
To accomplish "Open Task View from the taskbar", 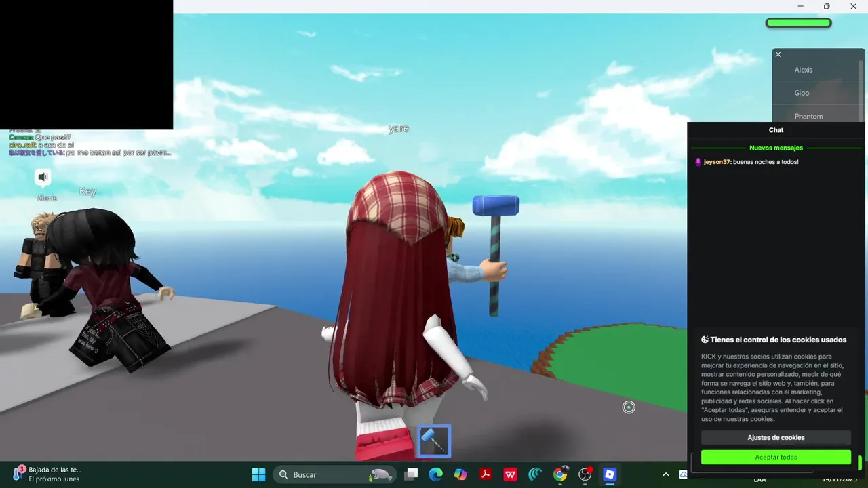I will [411, 474].
